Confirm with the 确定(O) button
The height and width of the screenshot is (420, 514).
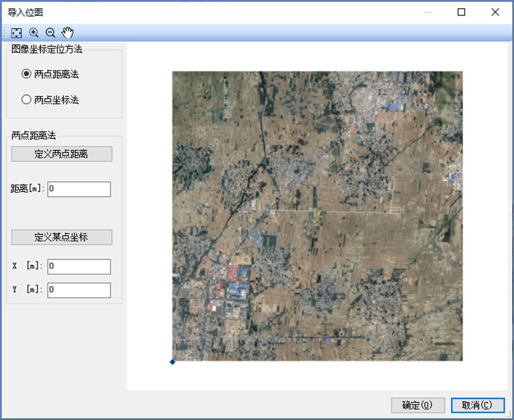pos(418,405)
